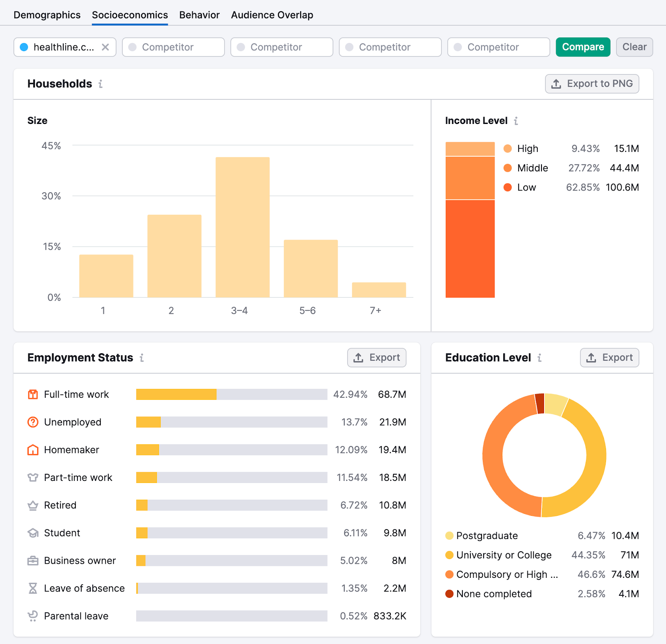Screen dimensions: 666x644
Task: Open the second Competitor input field
Action: pos(281,47)
